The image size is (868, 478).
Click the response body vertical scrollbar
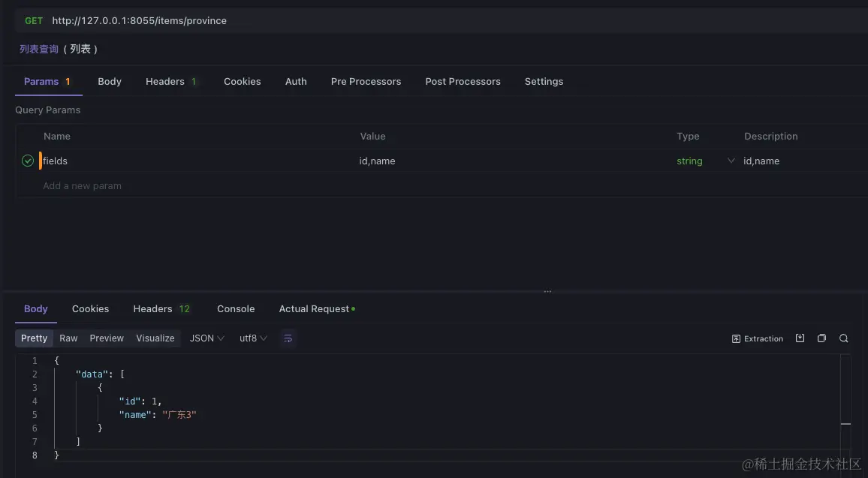845,424
